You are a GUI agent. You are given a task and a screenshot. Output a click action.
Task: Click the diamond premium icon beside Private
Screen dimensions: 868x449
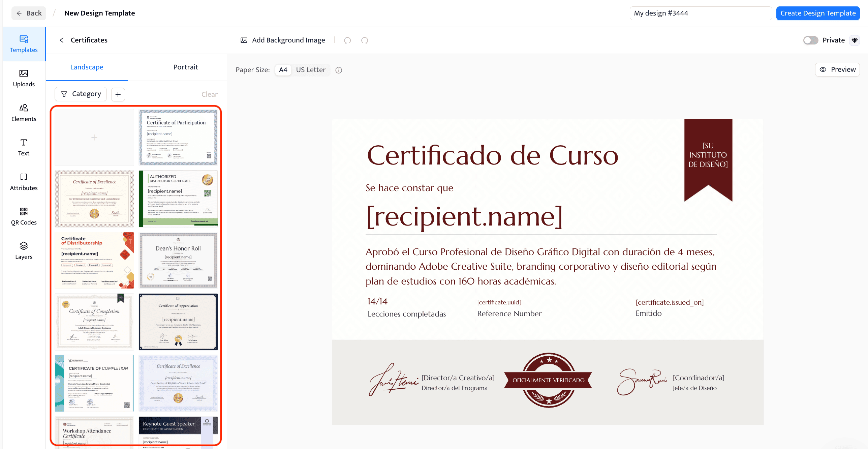[855, 40]
